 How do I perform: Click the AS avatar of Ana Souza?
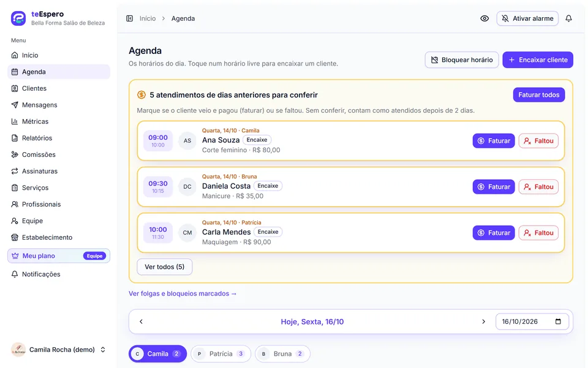(187, 141)
